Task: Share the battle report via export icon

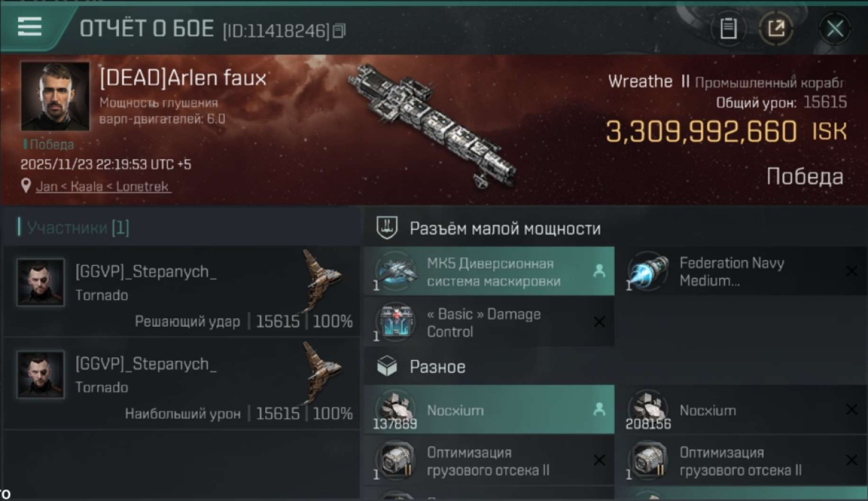Action: pyautogui.click(x=776, y=28)
